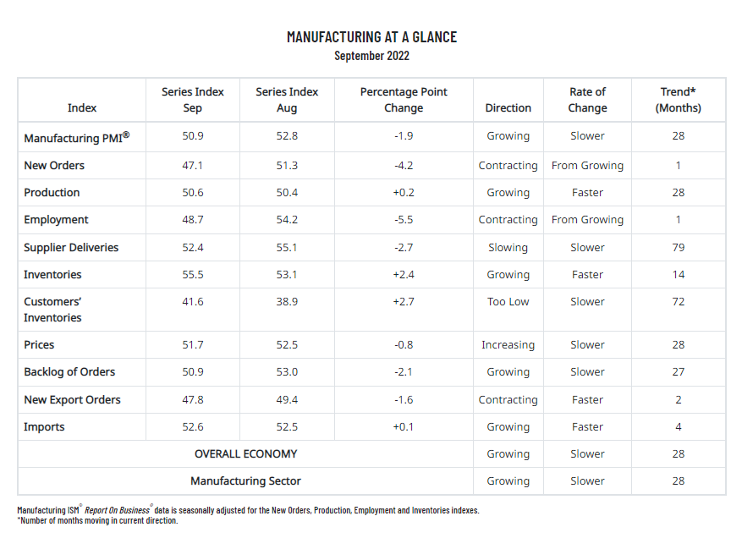The height and width of the screenshot is (560, 742).
Task: Select the 'Percentage Point Change' column header
Action: (x=404, y=100)
